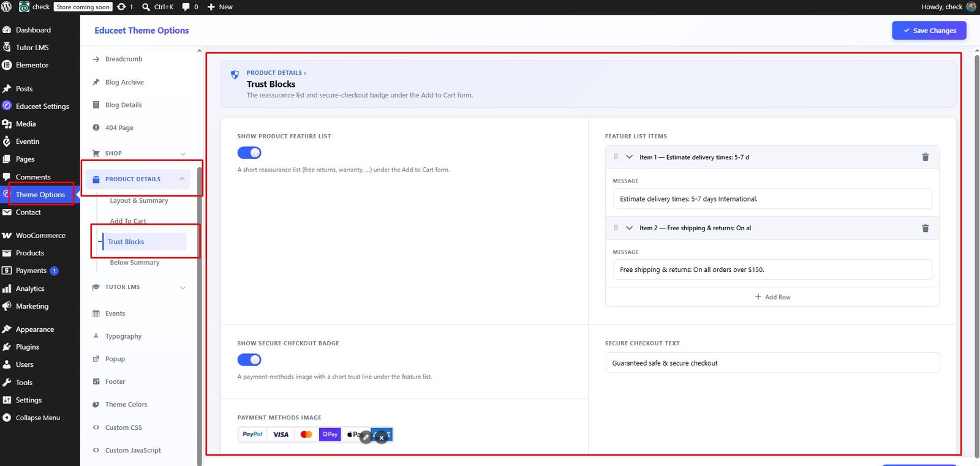The height and width of the screenshot is (466, 980).
Task: Click the user avatar beside Howdy, check
Action: (971, 7)
